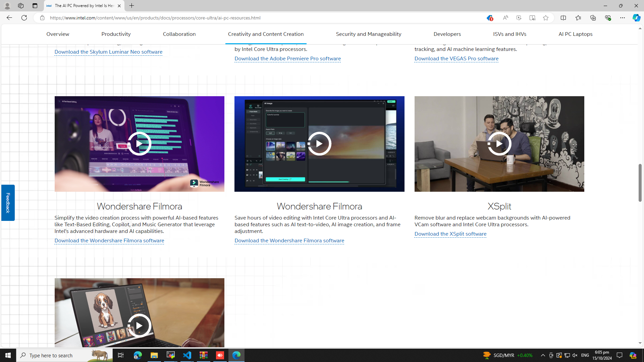
Task: Open Filmora download link under Text-Based Editing description
Action: coord(109,240)
